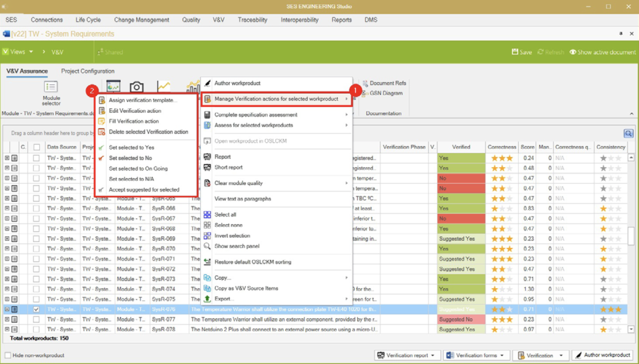The width and height of the screenshot is (639, 364).
Task: Switch to Project Configuration tab
Action: click(88, 71)
